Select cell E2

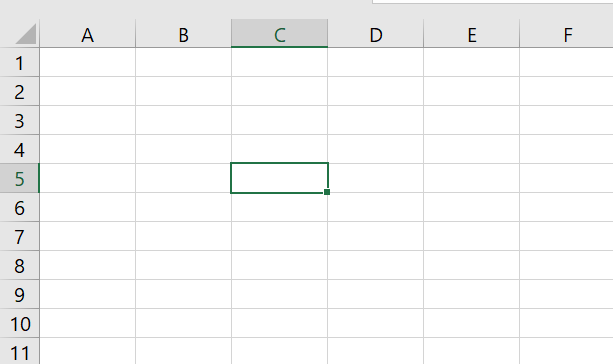point(472,91)
